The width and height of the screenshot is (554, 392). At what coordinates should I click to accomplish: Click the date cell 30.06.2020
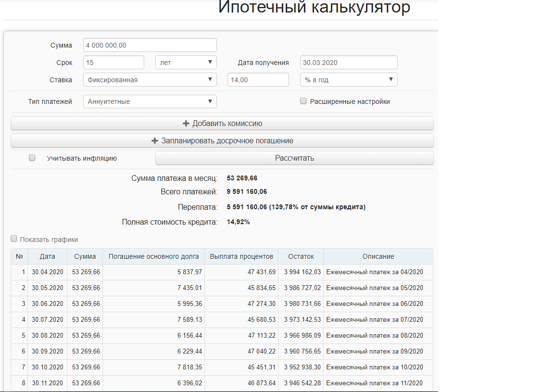[47, 303]
